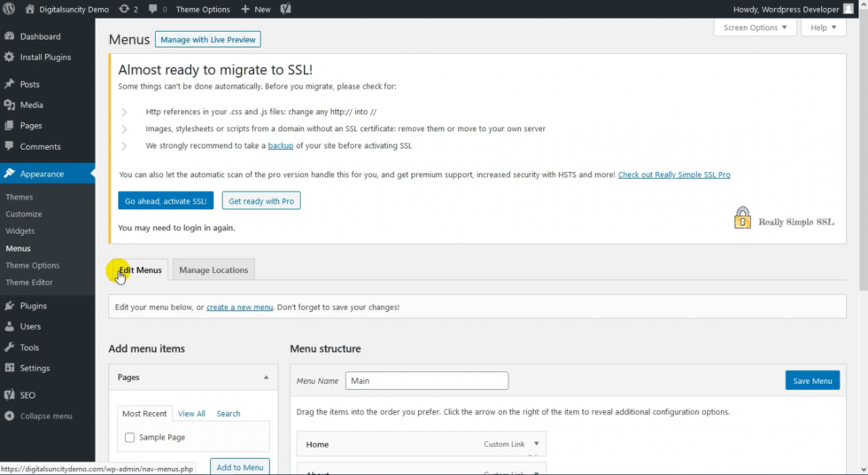Select the Most Recent pages tab
868x475 pixels.
click(x=143, y=414)
